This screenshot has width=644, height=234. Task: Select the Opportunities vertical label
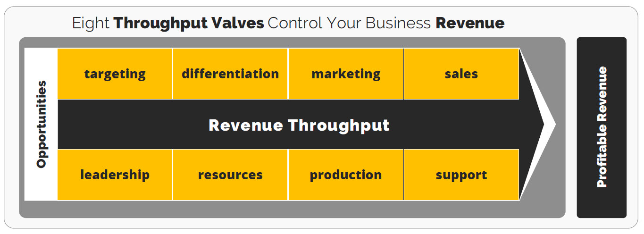(x=42, y=125)
